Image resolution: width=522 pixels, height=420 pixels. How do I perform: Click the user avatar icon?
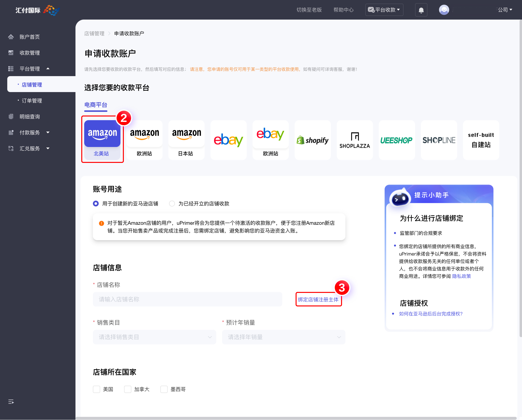444,10
